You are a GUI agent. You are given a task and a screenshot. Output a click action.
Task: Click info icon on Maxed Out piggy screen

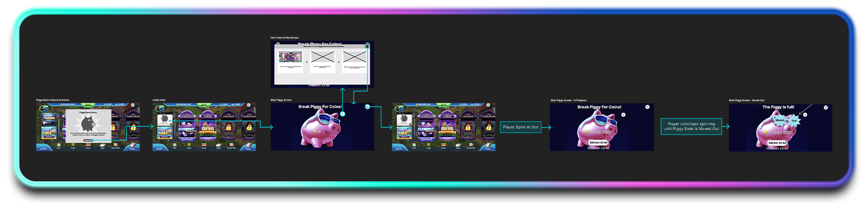[805, 115]
